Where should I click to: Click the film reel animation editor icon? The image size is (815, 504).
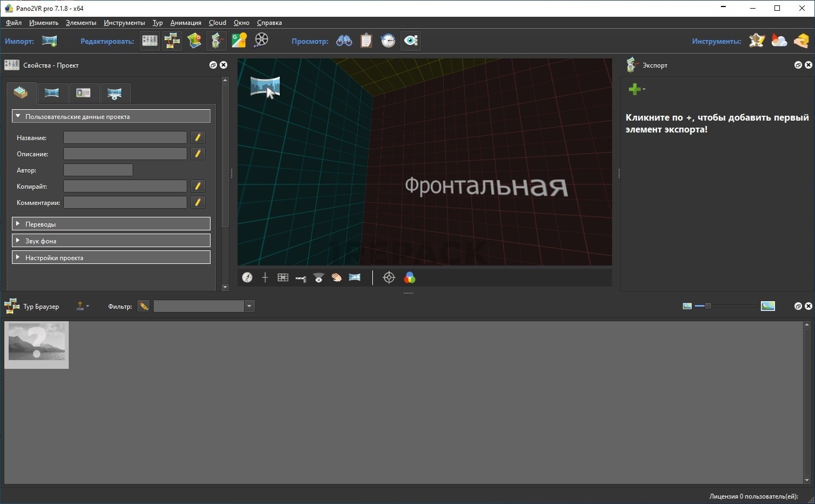click(x=261, y=41)
